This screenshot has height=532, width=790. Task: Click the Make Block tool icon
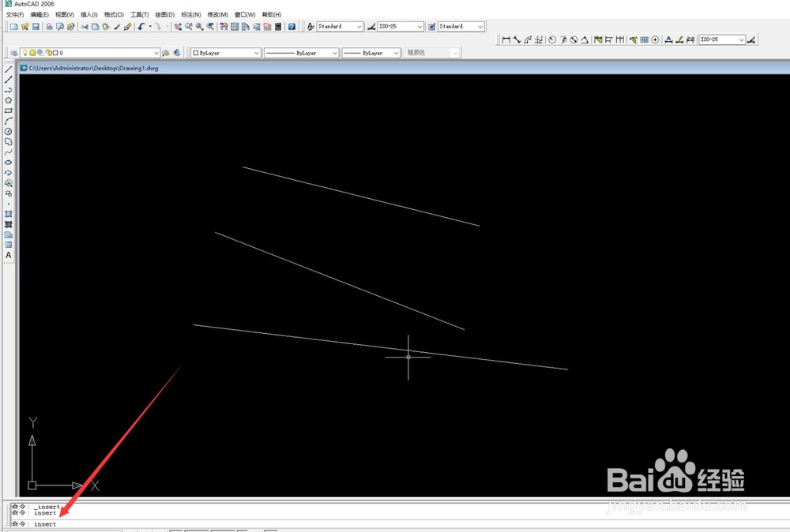pyautogui.click(x=8, y=193)
